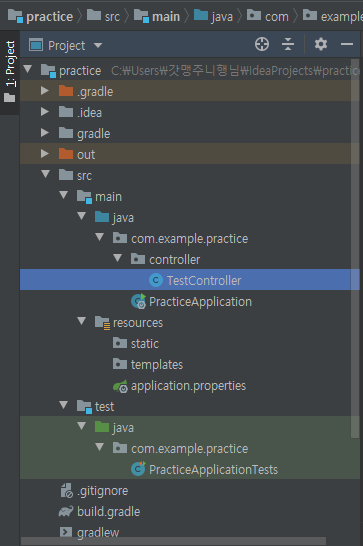Hide the Project tool window with minus icon
The width and height of the screenshot is (363, 546).
347,45
